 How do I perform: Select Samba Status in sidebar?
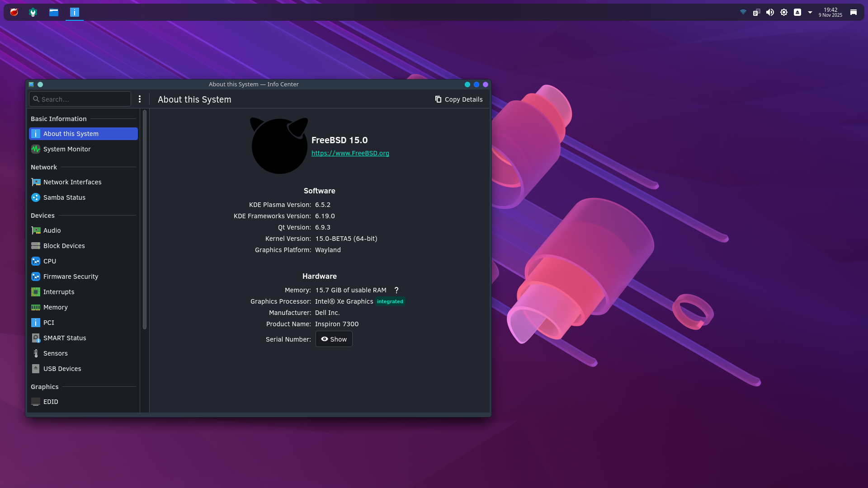click(64, 197)
